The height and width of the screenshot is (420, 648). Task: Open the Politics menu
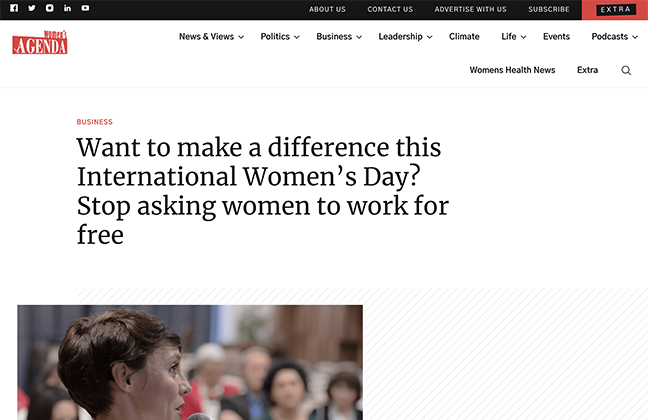click(275, 36)
